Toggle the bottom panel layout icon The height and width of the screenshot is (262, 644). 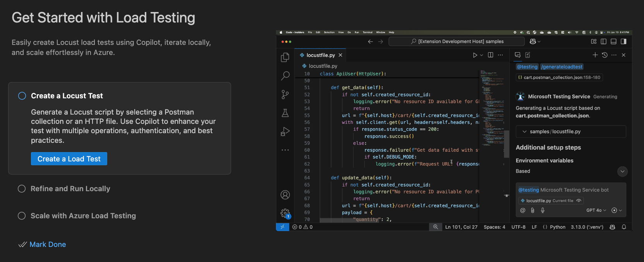coord(613,41)
